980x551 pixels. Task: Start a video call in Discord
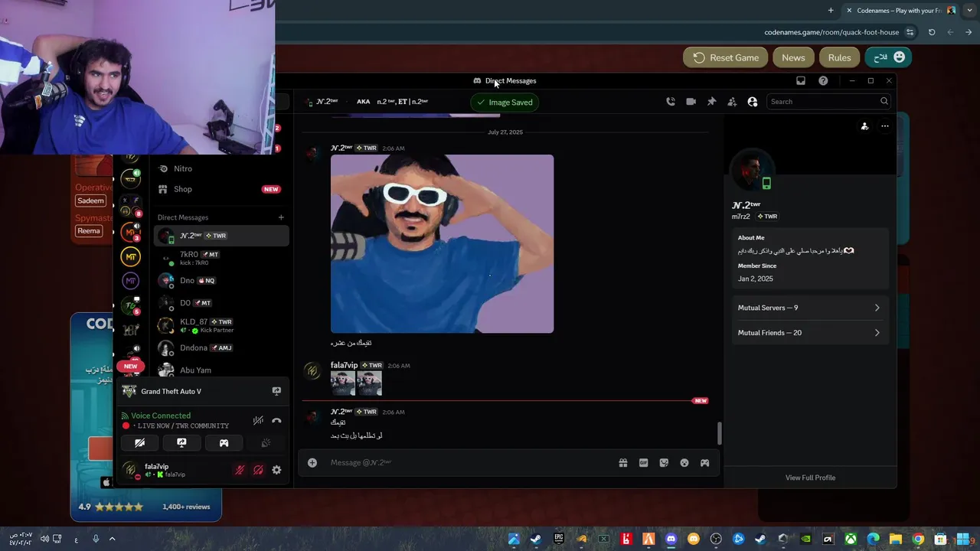pos(691,102)
